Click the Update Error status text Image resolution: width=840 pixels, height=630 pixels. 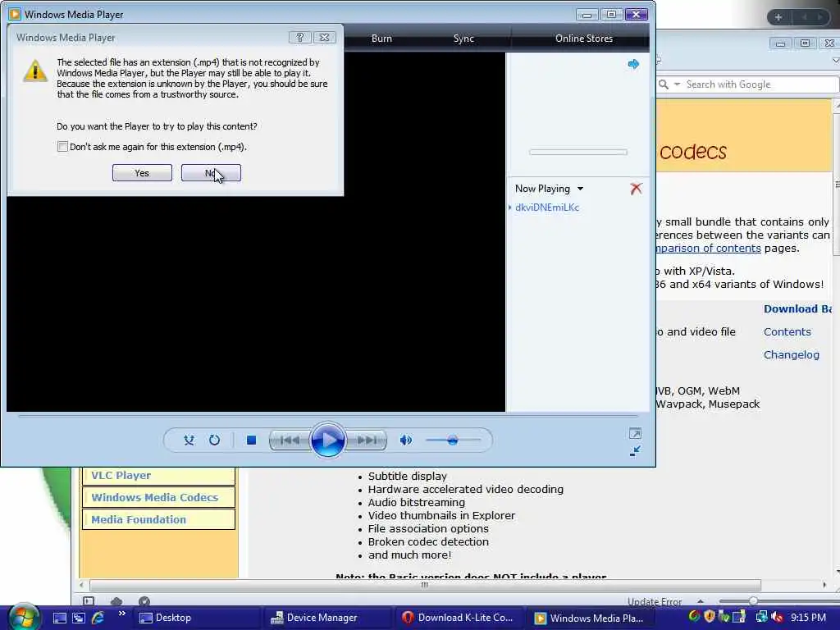655,601
